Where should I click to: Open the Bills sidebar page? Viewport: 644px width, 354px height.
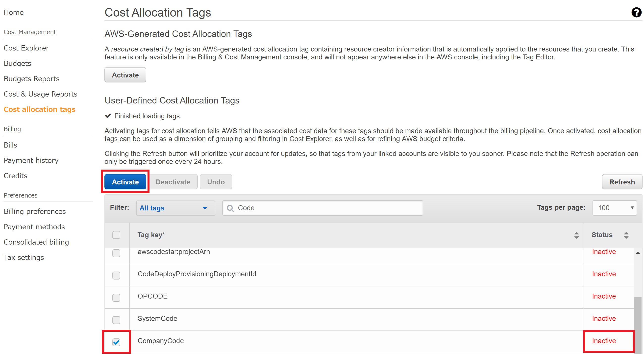tap(10, 145)
